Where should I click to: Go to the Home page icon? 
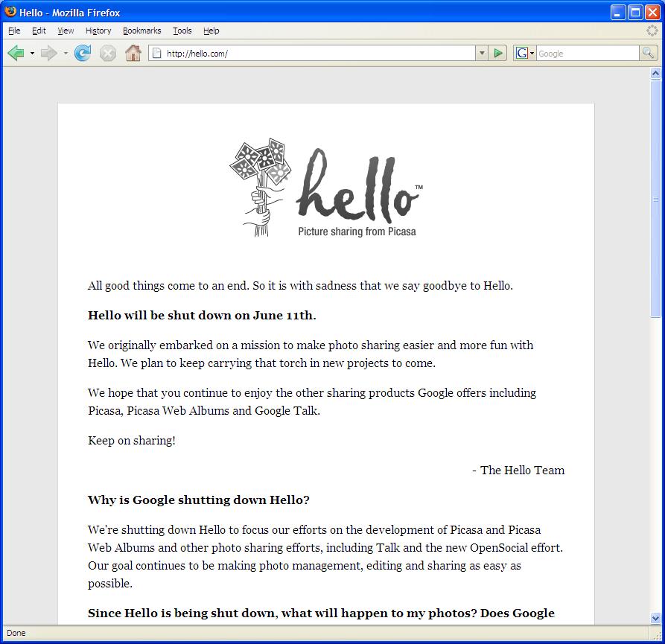tap(133, 54)
